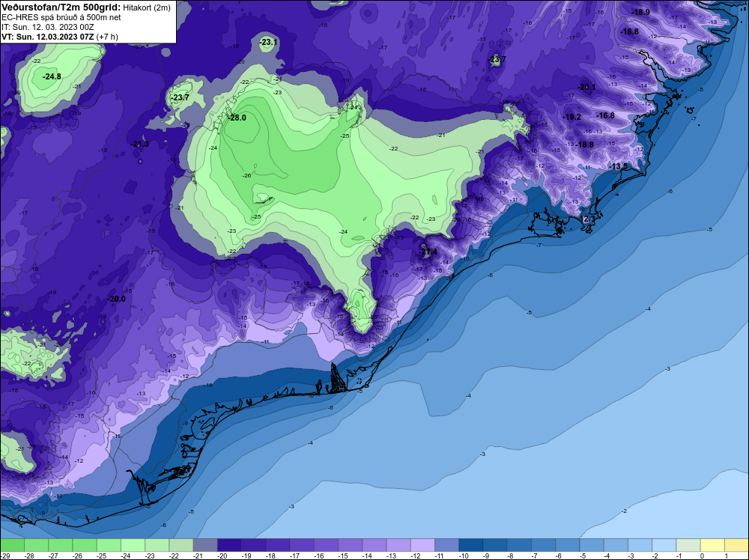The width and height of the screenshot is (749, 560).
Task: Pick the legend swatch between -12 and -11
Action: [x=422, y=545]
